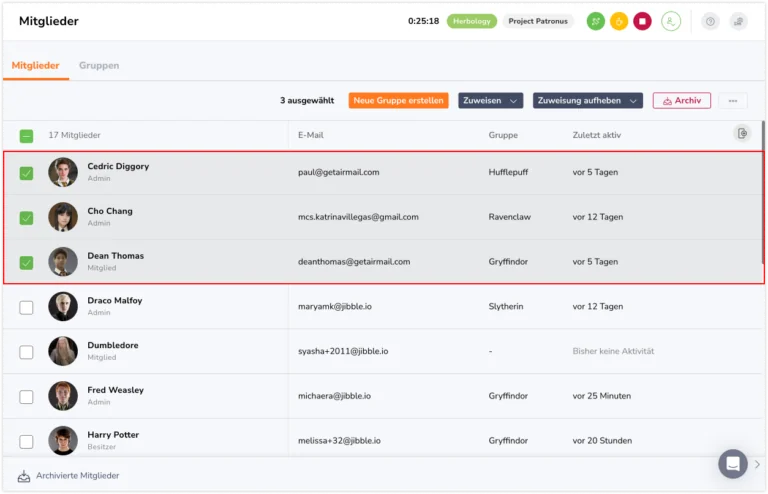
Task: Click the green switch-activity timer icon
Action: click(596, 21)
